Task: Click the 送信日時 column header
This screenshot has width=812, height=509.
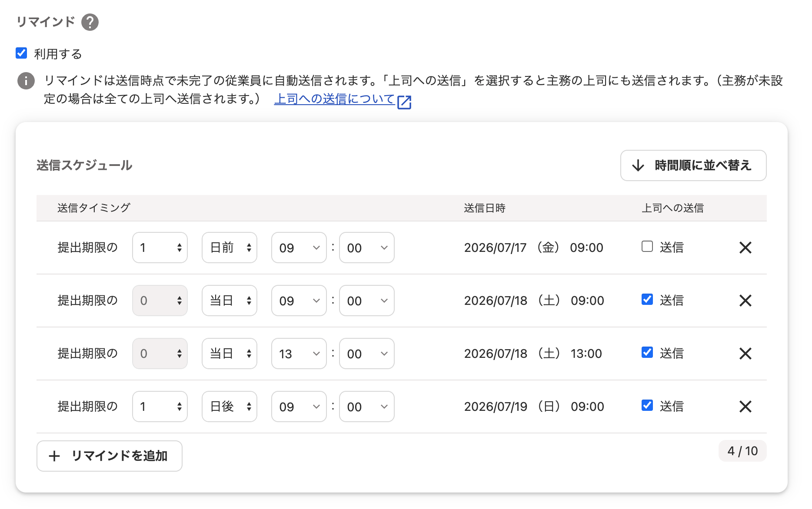Action: [485, 208]
